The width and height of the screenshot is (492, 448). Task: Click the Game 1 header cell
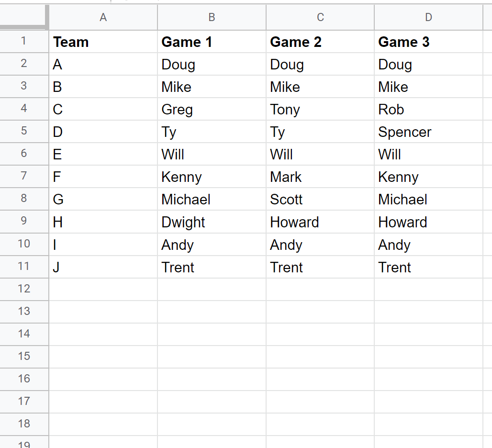coord(212,42)
